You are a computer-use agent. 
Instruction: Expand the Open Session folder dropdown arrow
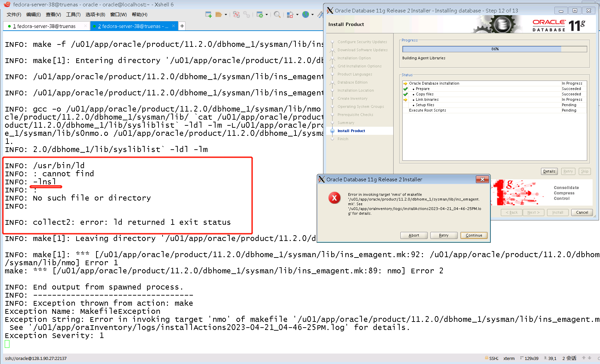pyautogui.click(x=226, y=14)
